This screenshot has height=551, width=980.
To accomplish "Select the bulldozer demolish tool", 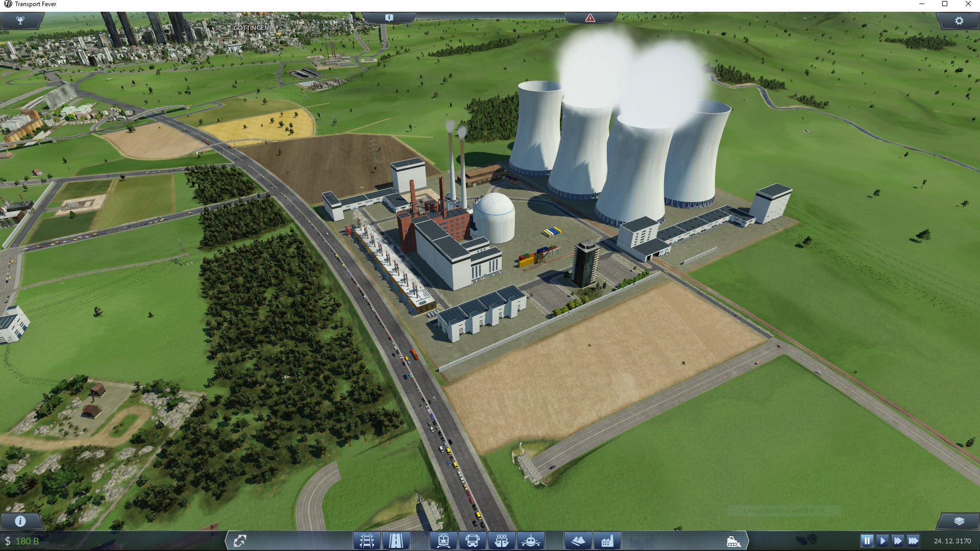I will tap(733, 540).
